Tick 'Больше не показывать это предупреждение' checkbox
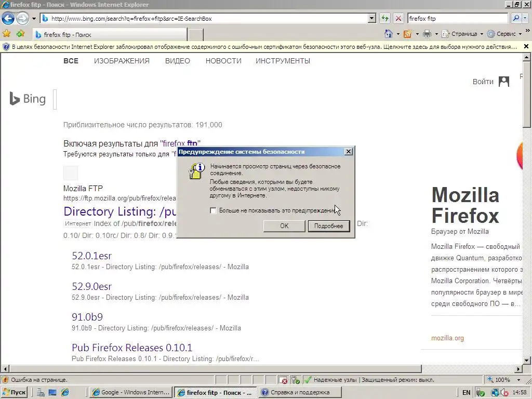Screen dimensions: 532x399 point(213,211)
